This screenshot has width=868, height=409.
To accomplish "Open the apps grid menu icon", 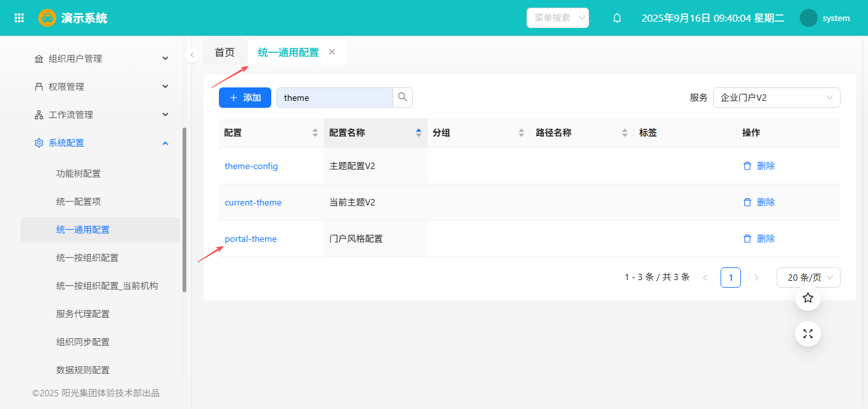I will tap(19, 18).
